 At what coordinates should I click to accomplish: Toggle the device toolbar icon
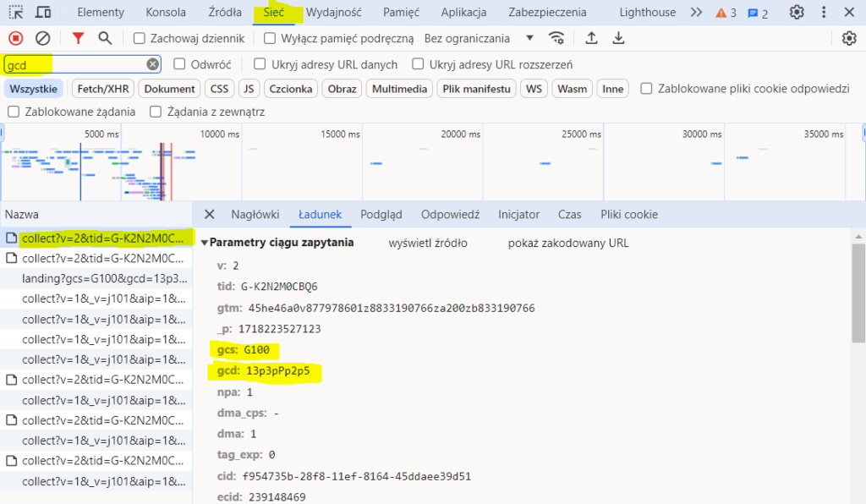point(43,12)
